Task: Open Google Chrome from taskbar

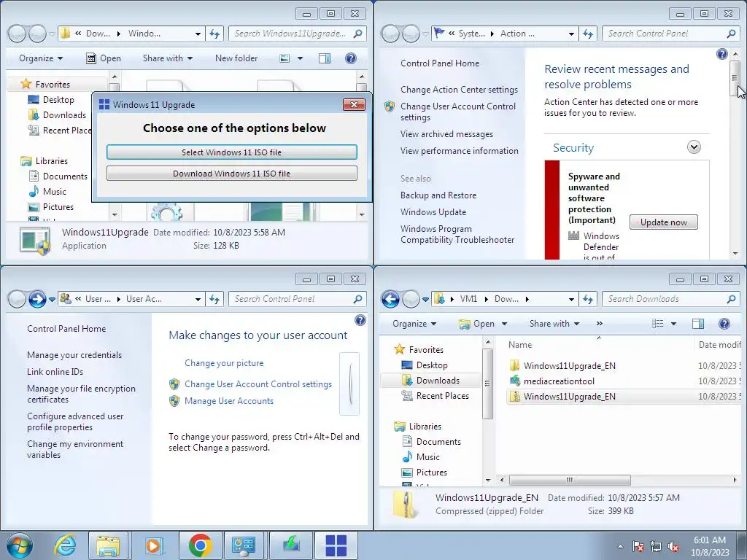Action: pyautogui.click(x=200, y=545)
